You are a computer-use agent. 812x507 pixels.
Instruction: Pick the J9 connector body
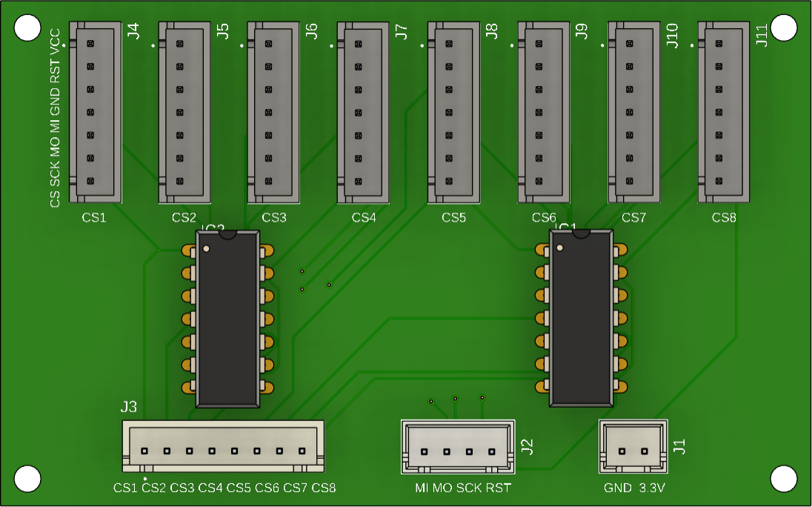point(544,113)
